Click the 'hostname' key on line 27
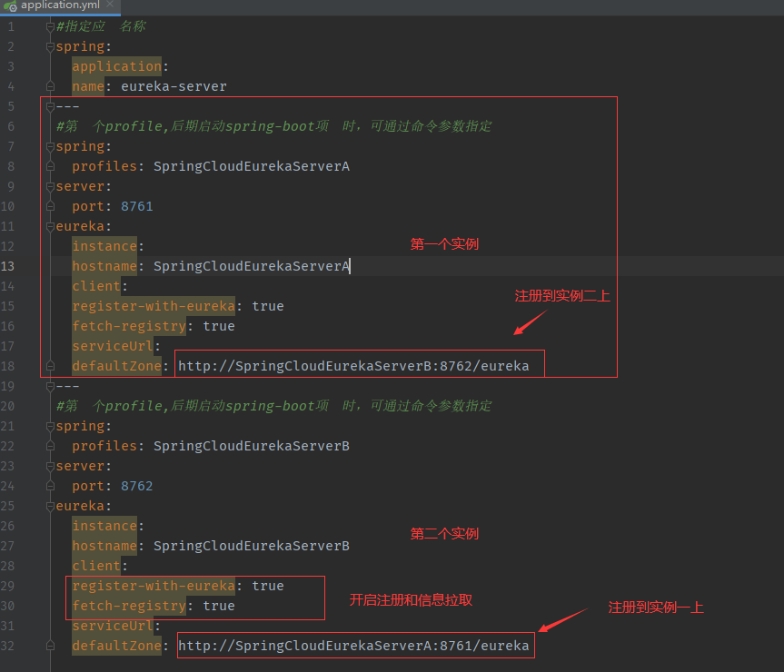Screen dimensions: 784x672 [104, 546]
